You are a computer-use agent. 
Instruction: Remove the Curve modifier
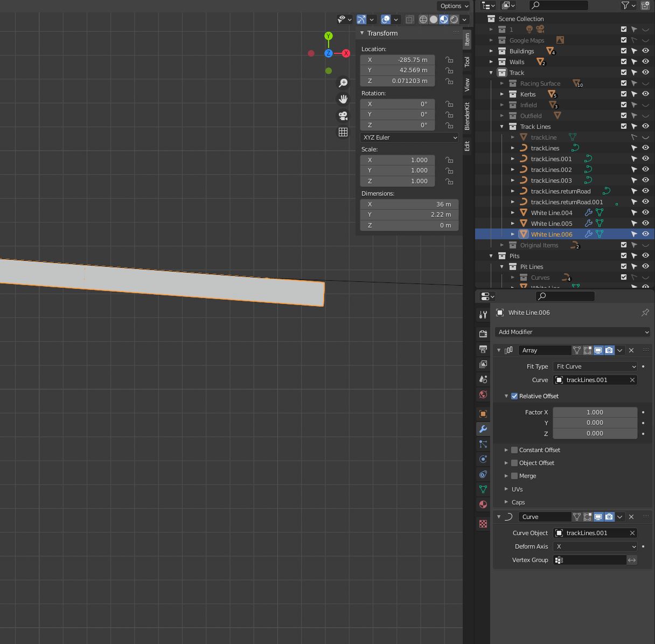(x=631, y=517)
